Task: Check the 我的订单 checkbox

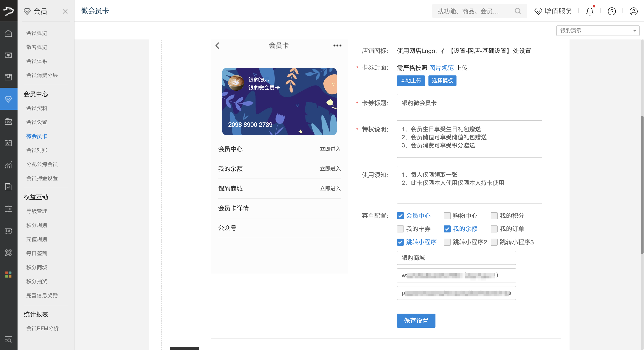Action: pos(494,229)
